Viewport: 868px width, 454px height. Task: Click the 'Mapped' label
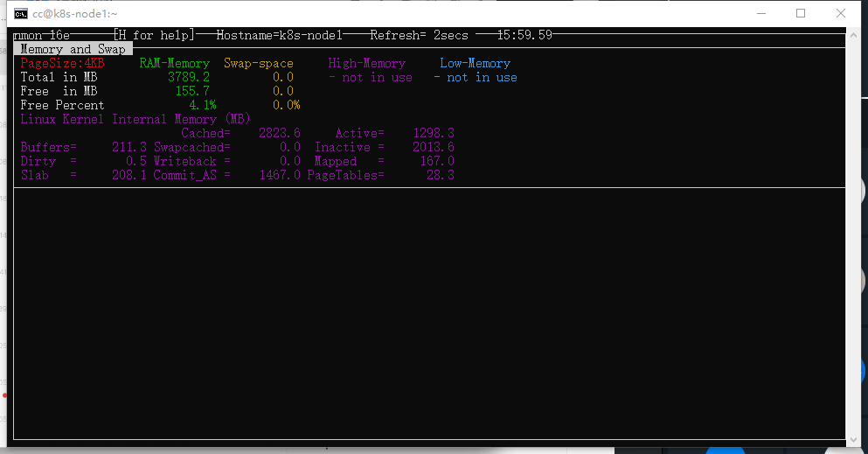[x=336, y=161]
